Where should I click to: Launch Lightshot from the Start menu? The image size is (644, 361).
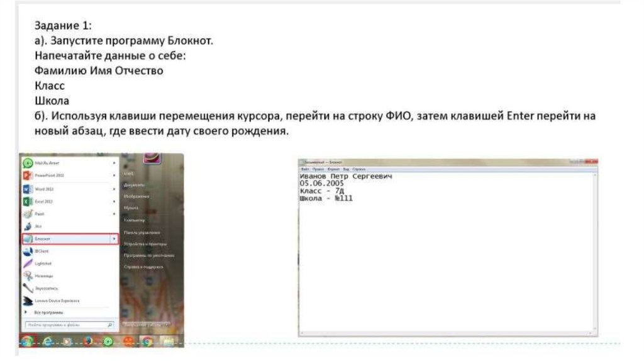[x=70, y=264]
